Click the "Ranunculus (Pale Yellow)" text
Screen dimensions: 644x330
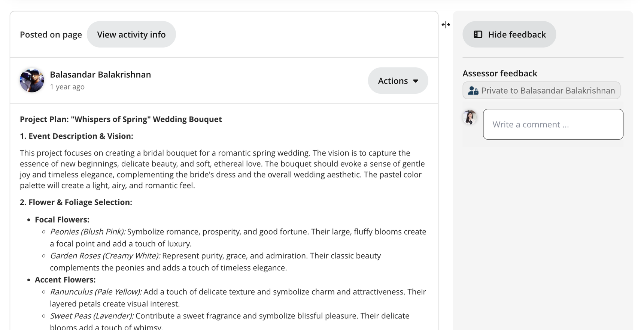[96, 292]
